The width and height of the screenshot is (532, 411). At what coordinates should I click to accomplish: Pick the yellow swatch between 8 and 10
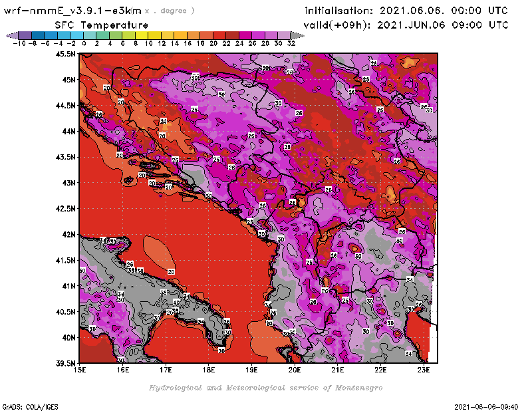click(x=142, y=35)
